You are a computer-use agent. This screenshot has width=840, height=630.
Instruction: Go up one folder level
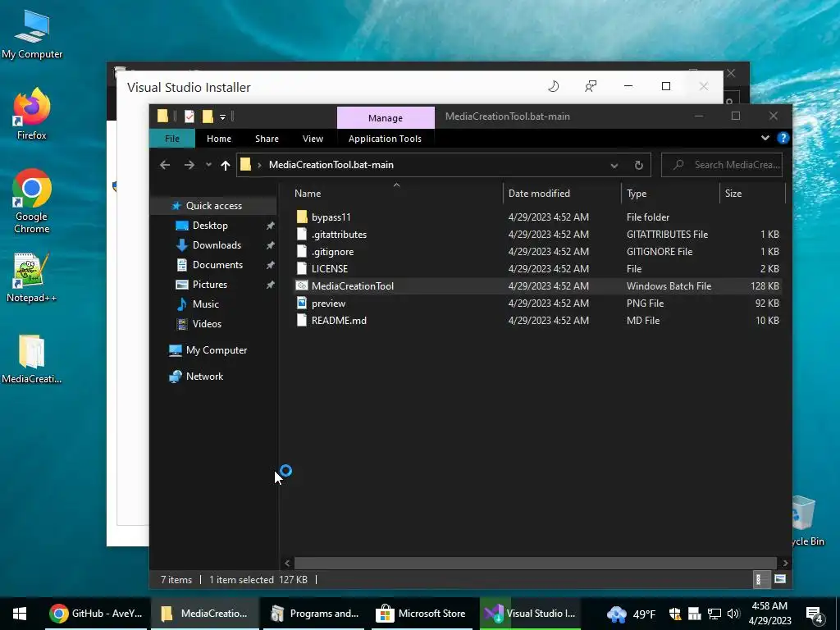pyautogui.click(x=226, y=165)
